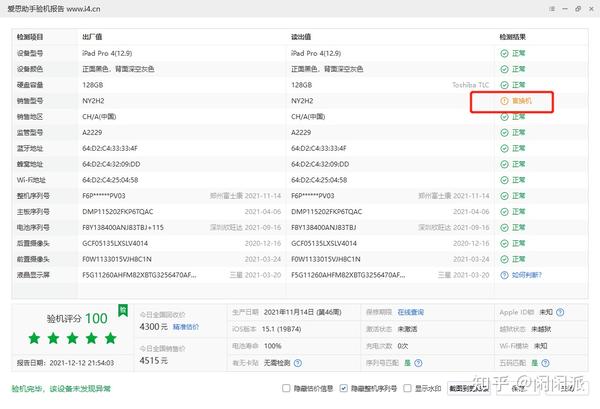Click the green 验 badge on score panel
This screenshot has height=409, width=600.
[x=123, y=310]
